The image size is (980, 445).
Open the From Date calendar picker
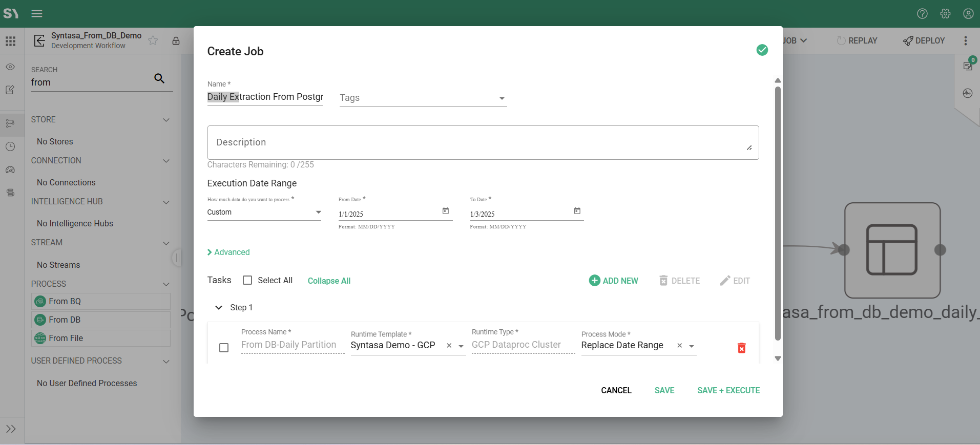446,211
